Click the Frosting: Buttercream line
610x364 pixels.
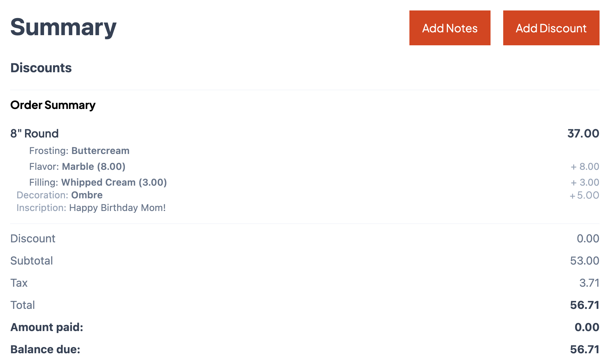pyautogui.click(x=79, y=151)
